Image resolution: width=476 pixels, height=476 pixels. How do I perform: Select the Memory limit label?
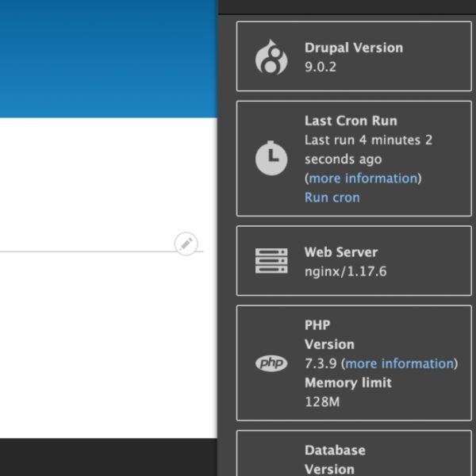point(348,382)
